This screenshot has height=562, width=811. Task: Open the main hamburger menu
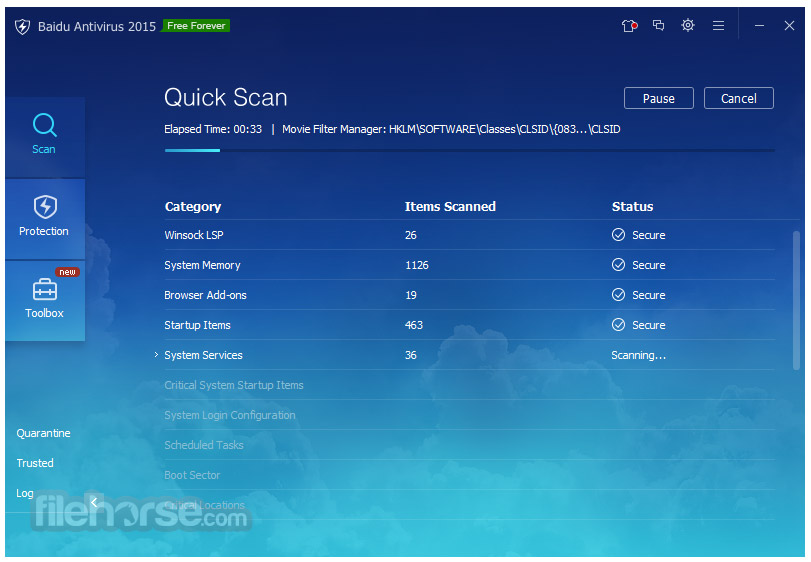pyautogui.click(x=718, y=25)
